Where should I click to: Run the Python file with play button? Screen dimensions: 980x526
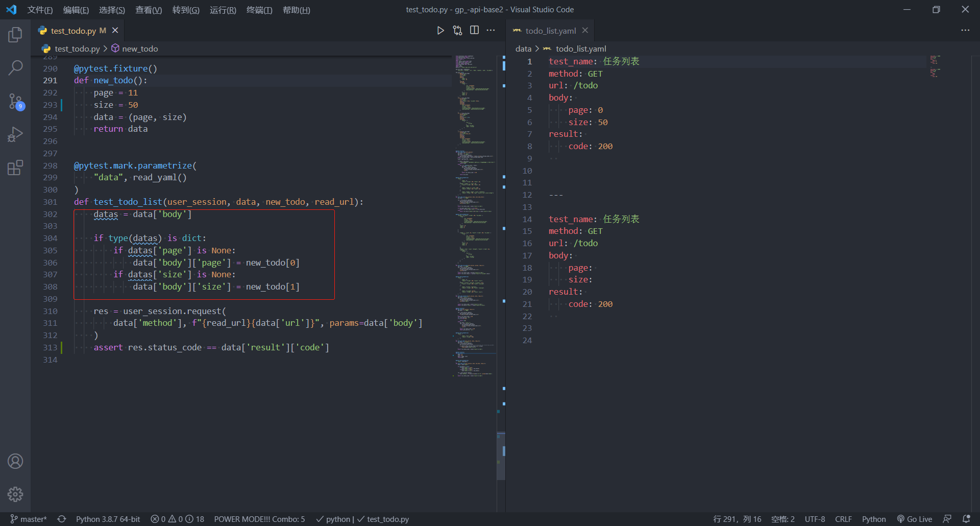440,31
